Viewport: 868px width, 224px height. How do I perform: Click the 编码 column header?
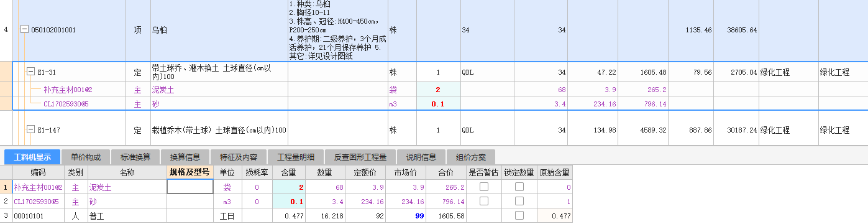point(39,172)
